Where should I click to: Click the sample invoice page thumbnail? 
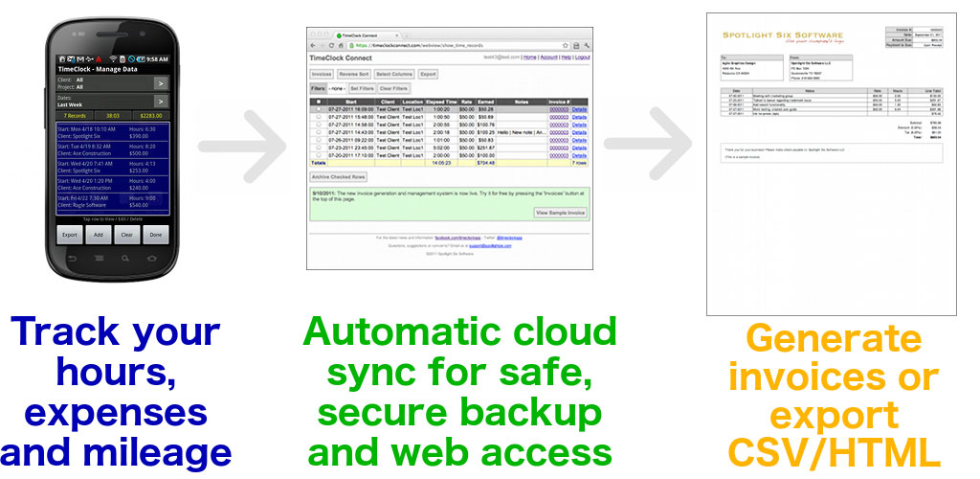tap(832, 164)
